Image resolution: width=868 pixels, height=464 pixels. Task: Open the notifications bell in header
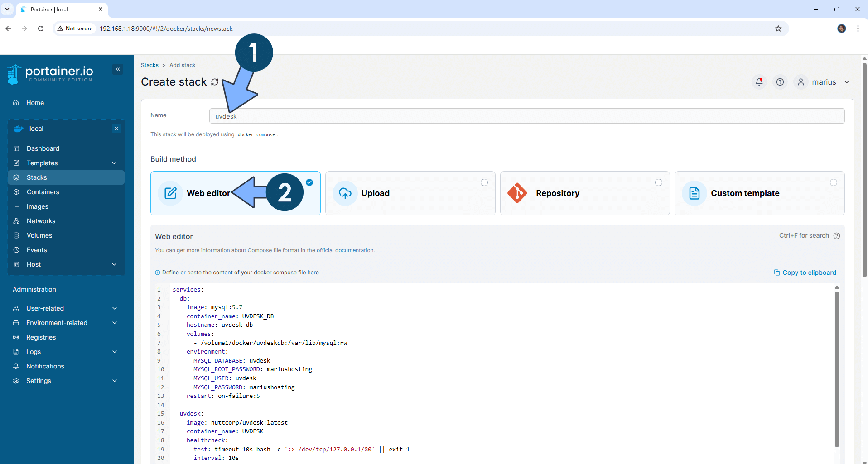coord(759,82)
